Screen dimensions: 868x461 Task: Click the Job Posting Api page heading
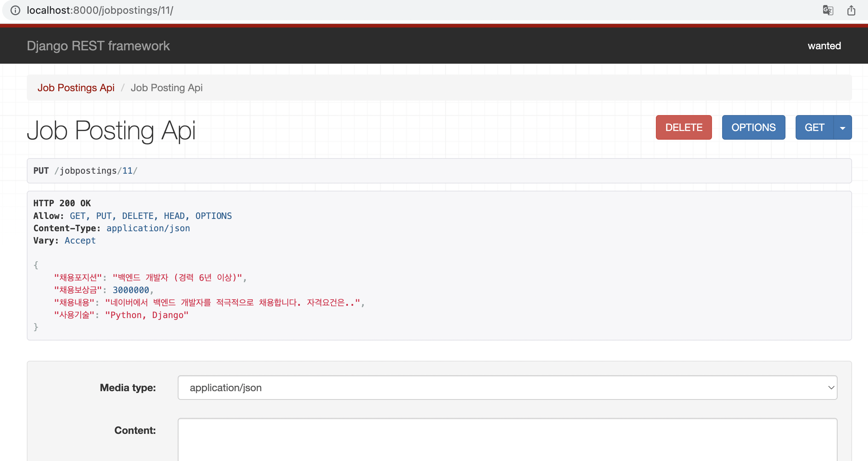click(111, 130)
